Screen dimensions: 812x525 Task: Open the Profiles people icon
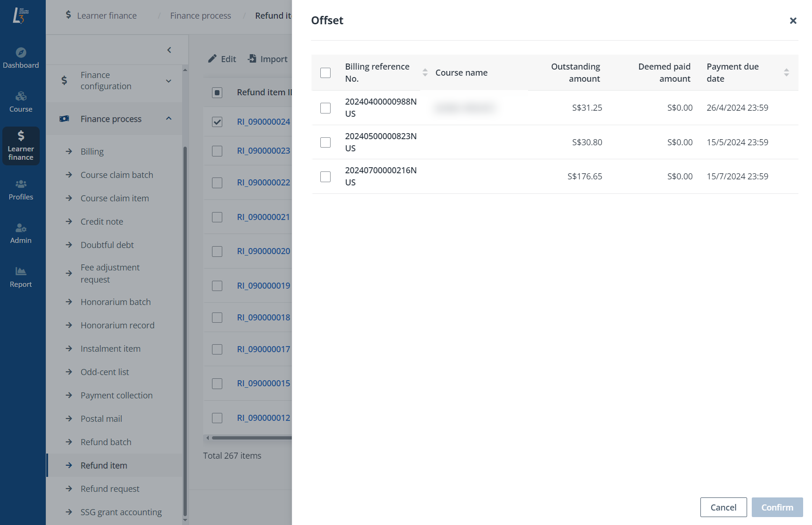21,184
